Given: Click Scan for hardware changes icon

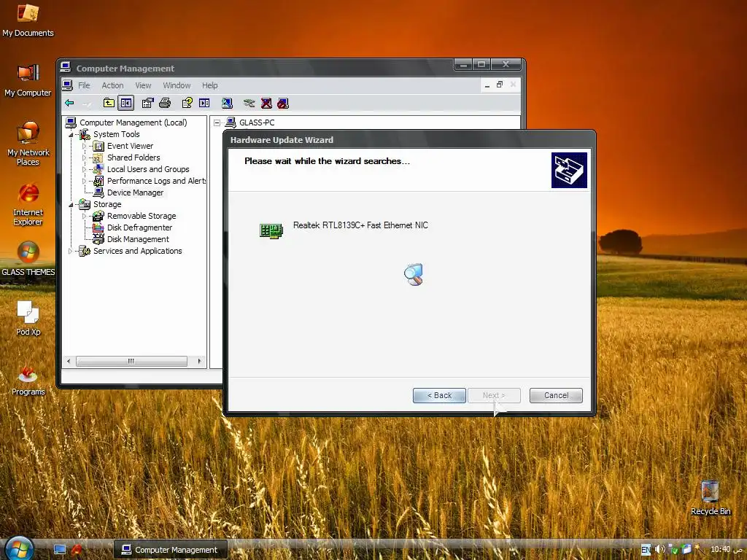Looking at the screenshot, I should click(227, 103).
